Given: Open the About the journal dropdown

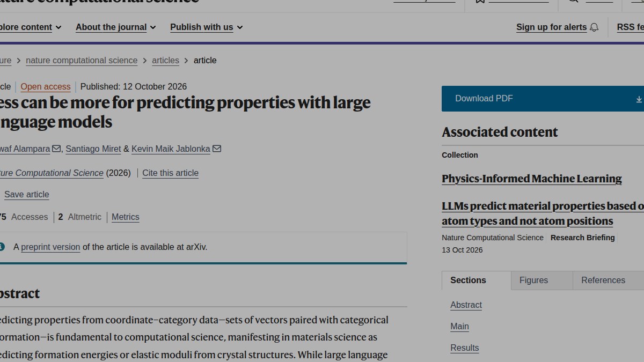Looking at the screenshot, I should click(115, 27).
